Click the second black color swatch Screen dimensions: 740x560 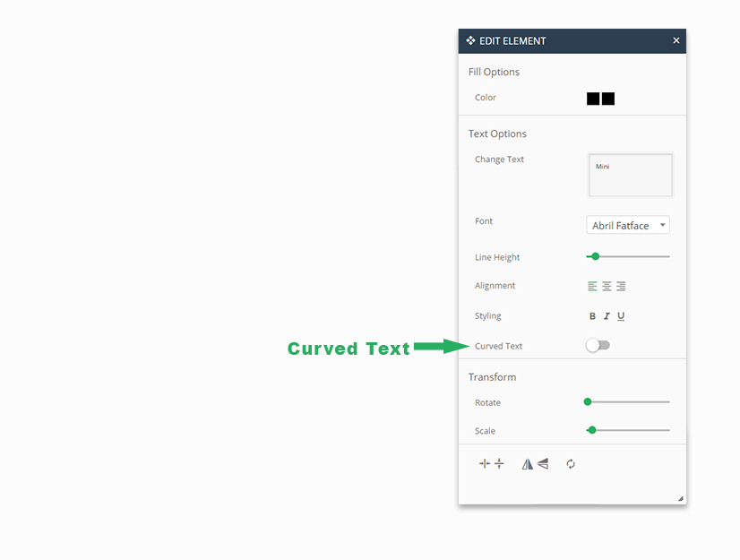(x=608, y=99)
